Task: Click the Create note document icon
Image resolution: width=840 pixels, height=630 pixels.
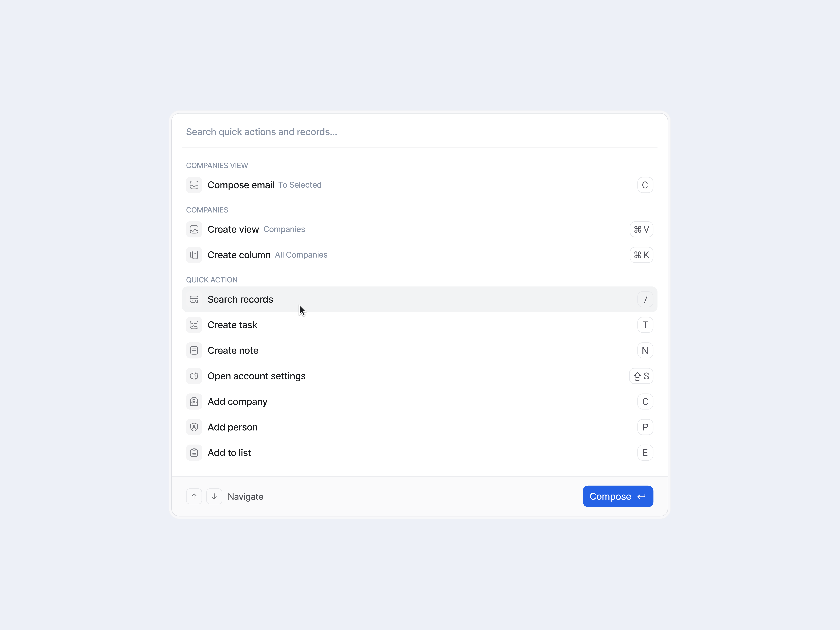Action: coord(194,350)
